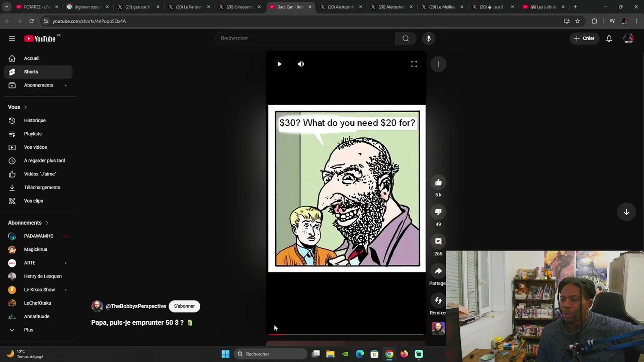
Task: Share the Short via Partager
Action: [x=438, y=271]
